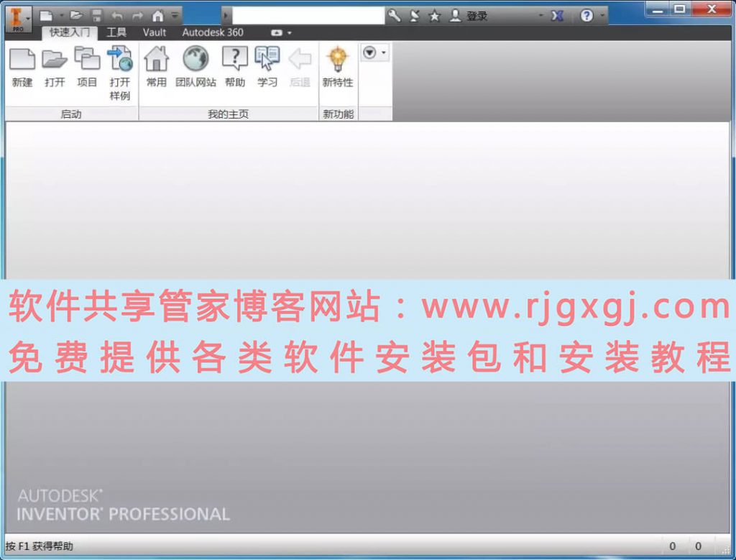Open the Autodesk Exchange X icon
Screen dimensions: 736x560
click(x=557, y=16)
